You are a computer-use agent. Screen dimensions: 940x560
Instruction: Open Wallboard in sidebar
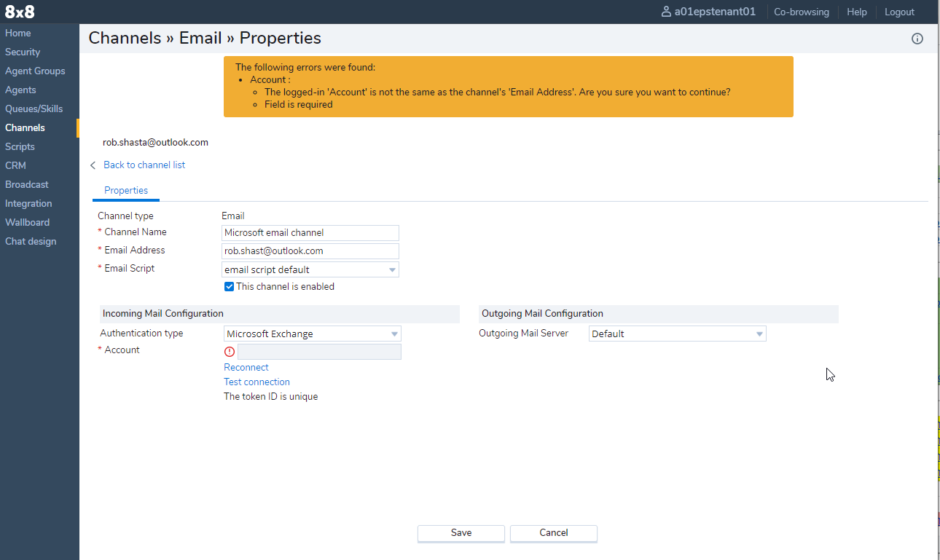[x=28, y=222]
